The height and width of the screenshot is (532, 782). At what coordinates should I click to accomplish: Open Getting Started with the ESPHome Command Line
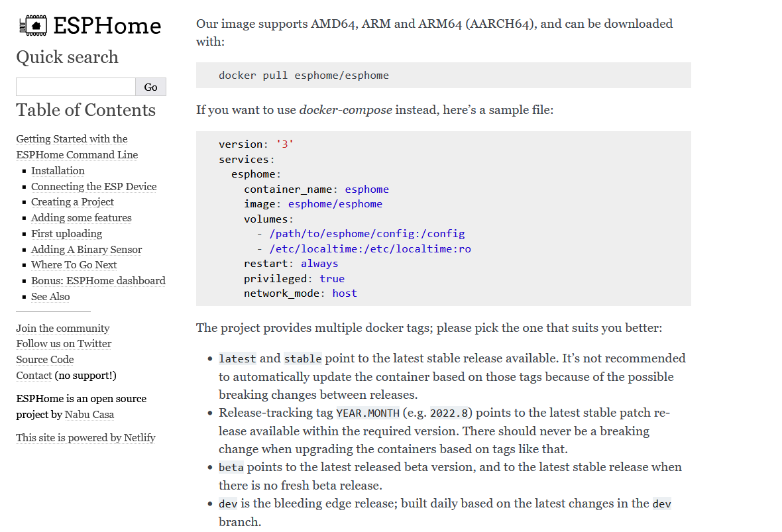tap(77, 146)
